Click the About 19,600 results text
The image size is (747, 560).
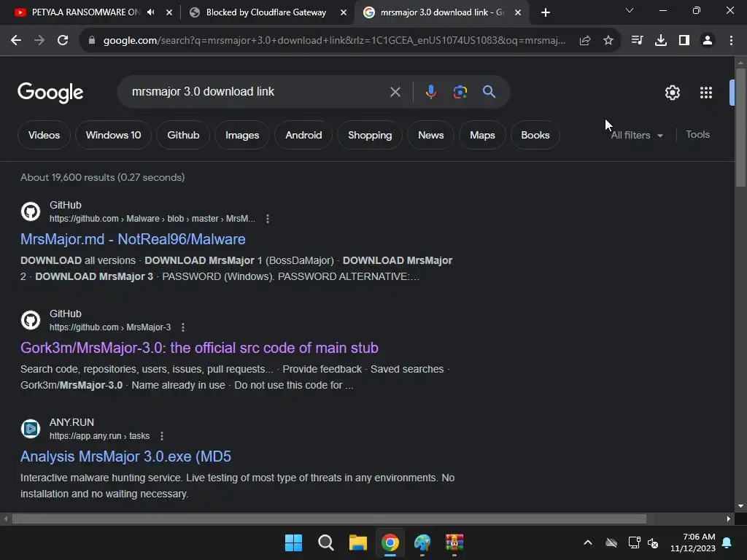tap(102, 178)
